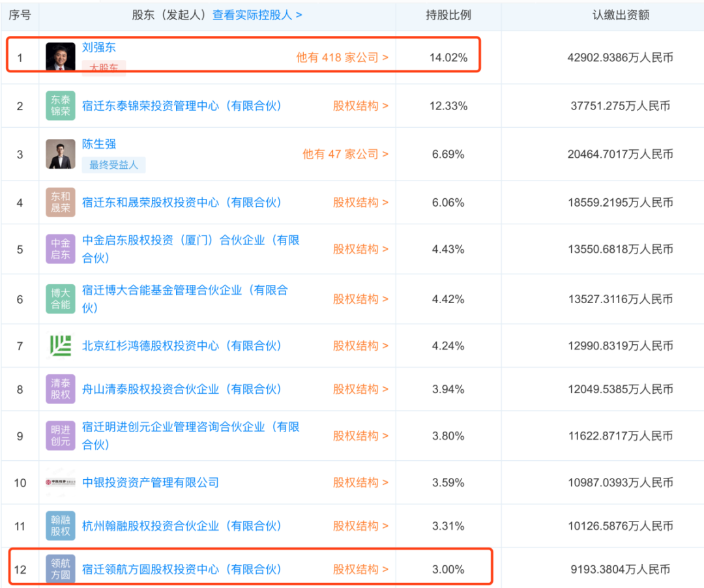Open 陈生强 shareholder profile link

(99, 144)
